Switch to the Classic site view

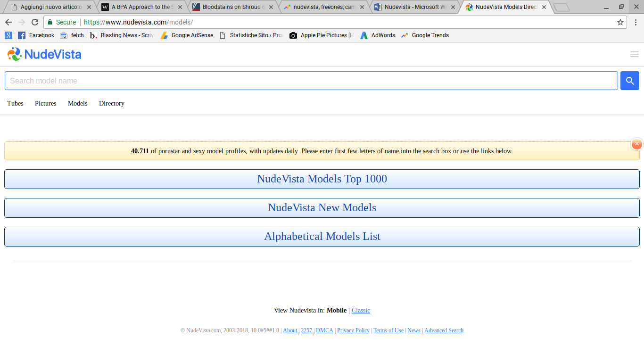coord(361,310)
